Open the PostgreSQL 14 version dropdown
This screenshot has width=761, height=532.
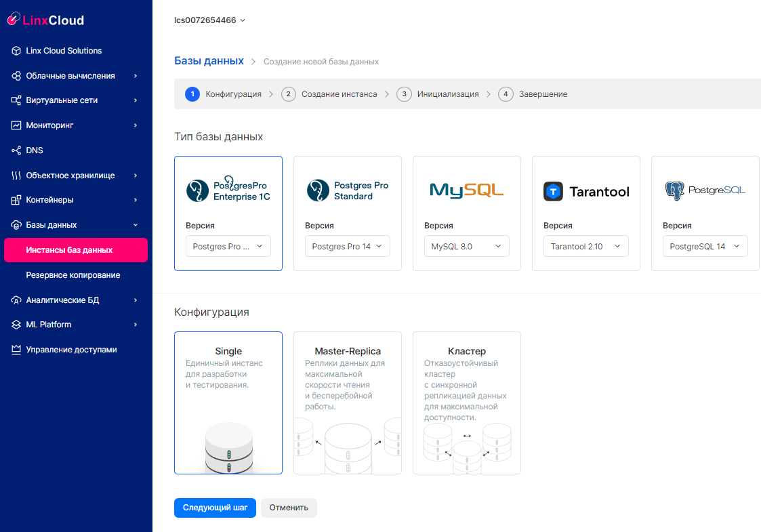[x=705, y=246]
